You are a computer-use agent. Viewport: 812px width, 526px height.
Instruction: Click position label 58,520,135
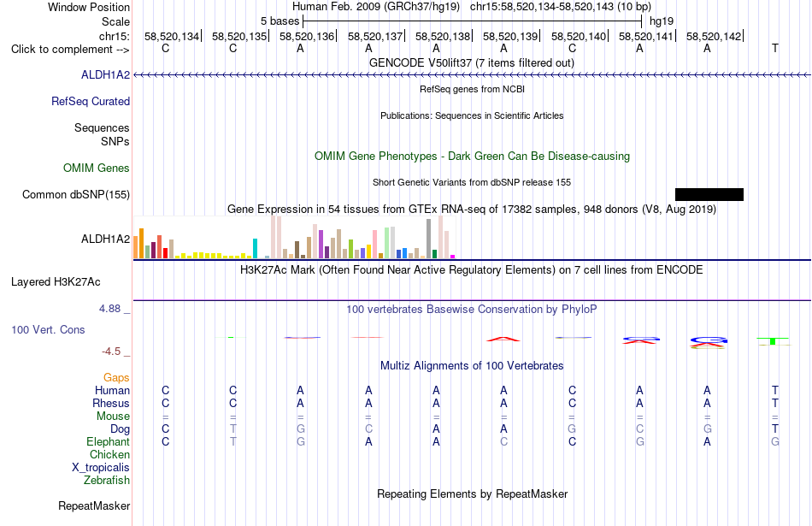tap(239, 36)
